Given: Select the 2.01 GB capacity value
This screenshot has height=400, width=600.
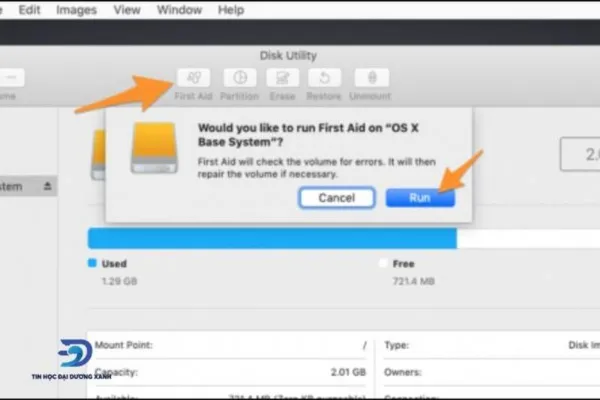Looking at the screenshot, I should [348, 372].
